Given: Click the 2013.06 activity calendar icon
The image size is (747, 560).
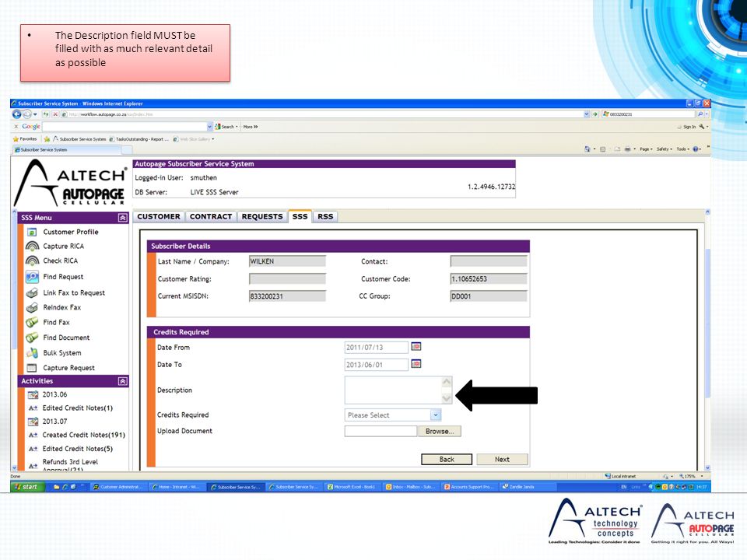Looking at the screenshot, I should (33, 395).
